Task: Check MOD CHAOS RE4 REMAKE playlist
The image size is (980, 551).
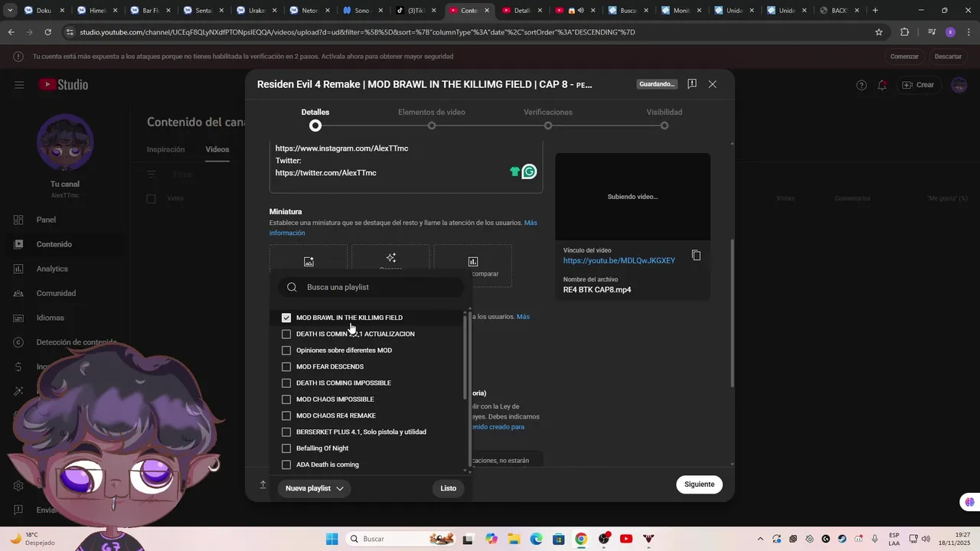Action: tap(286, 416)
